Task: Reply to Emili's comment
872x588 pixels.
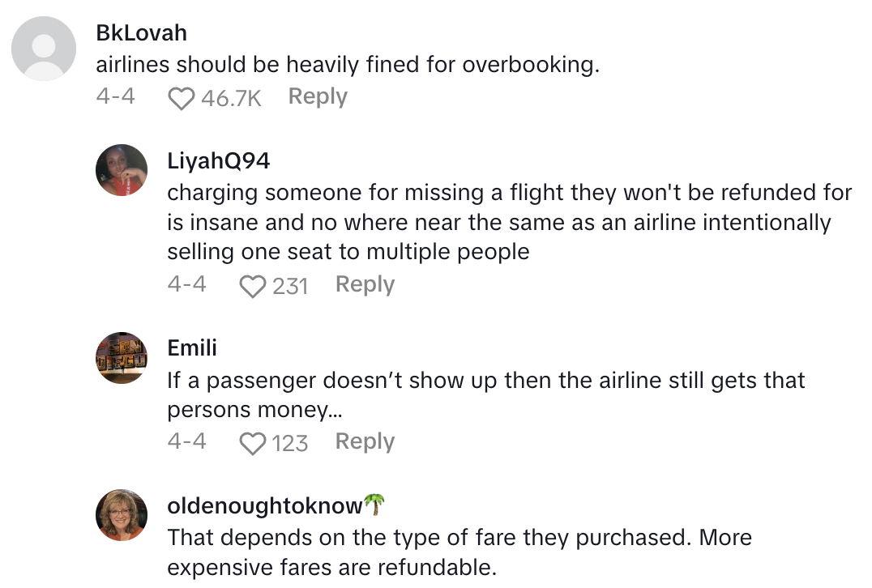Action: [365, 441]
